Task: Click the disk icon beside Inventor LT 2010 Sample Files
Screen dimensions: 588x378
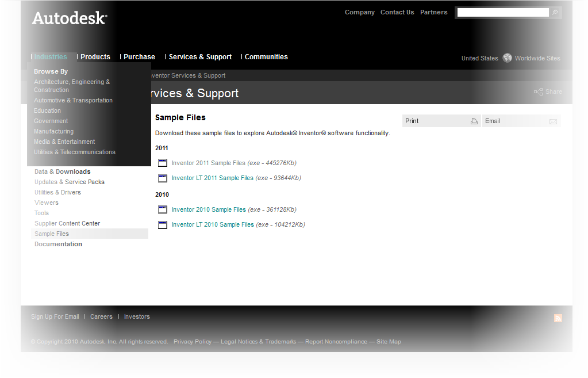Action: 162,224
